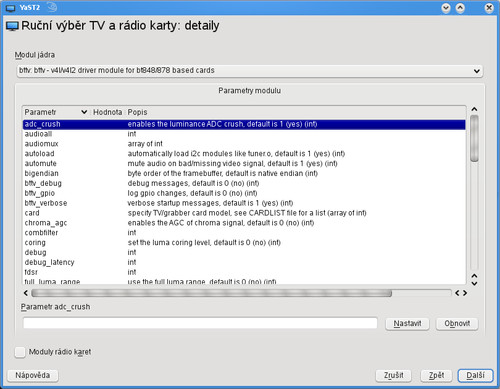500x389 pixels.
Task: Select the bttv_debug parameter row
Action: (244, 183)
